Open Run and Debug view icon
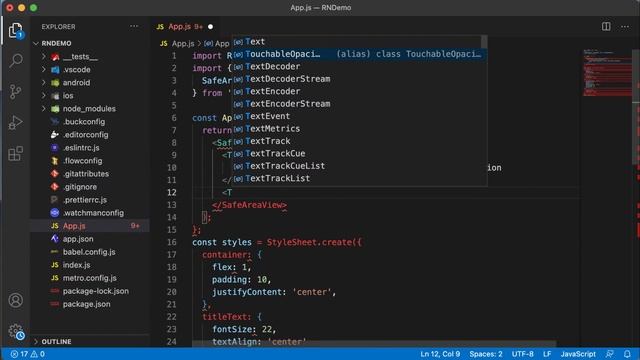The width and height of the screenshot is (640, 360). 16,122
